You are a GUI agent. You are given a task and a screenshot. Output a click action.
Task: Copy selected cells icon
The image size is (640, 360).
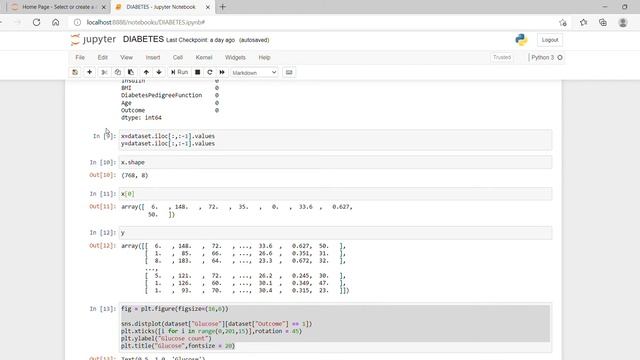[x=118, y=72]
